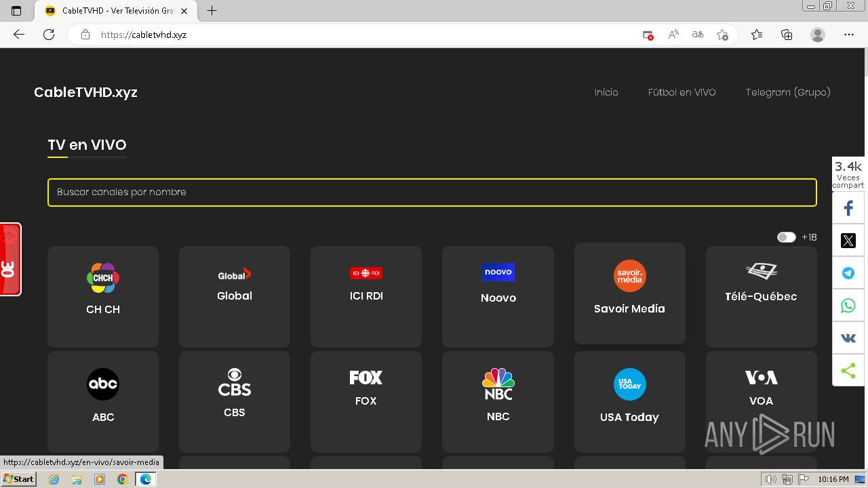
Task: Click the USA Today channel name
Action: click(x=629, y=417)
